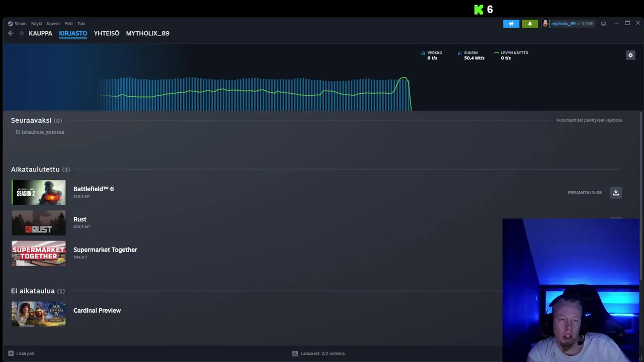
Task: Open the Rust title link
Action: [x=80, y=219]
